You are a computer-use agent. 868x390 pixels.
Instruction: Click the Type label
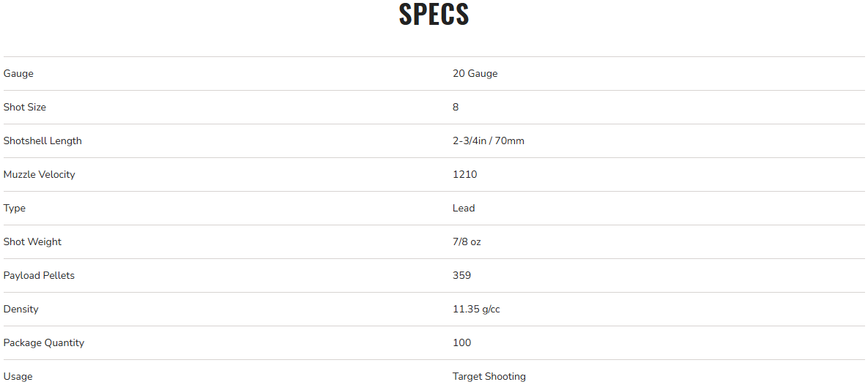(15, 208)
